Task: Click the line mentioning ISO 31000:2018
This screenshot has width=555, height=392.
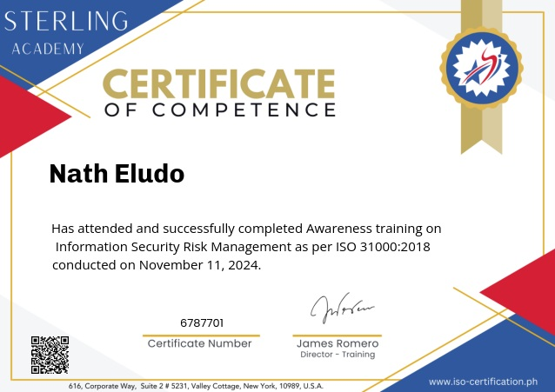Action: coord(243,247)
